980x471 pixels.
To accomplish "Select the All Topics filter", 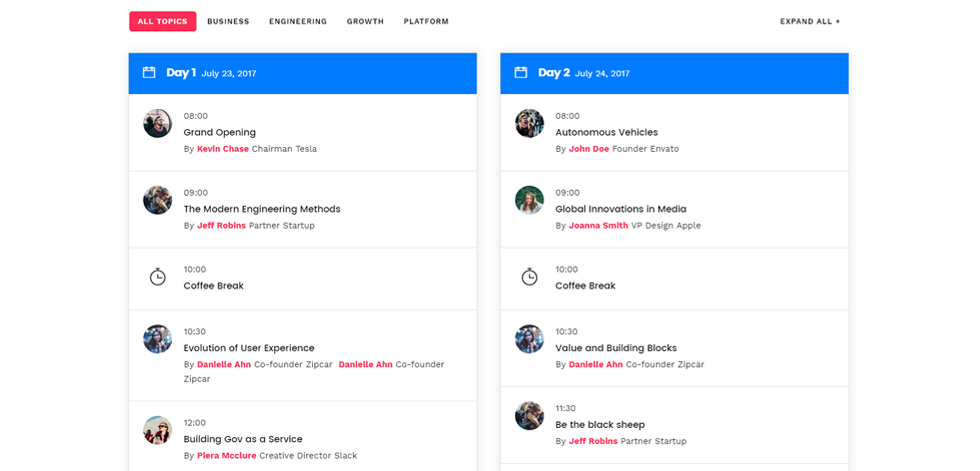I will (x=162, y=21).
